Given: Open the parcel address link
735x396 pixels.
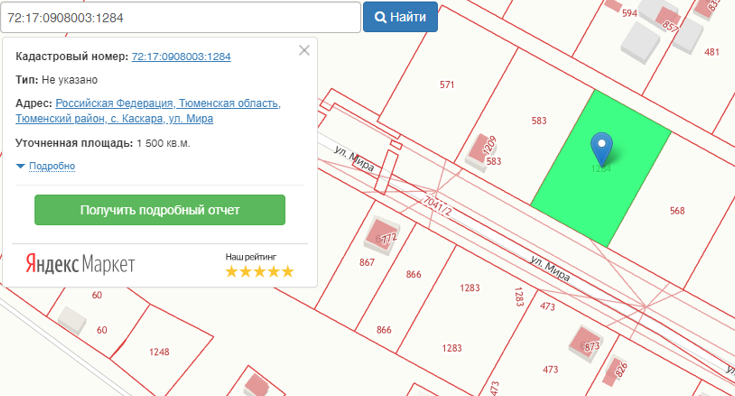Looking at the screenshot, I should pyautogui.click(x=148, y=111).
